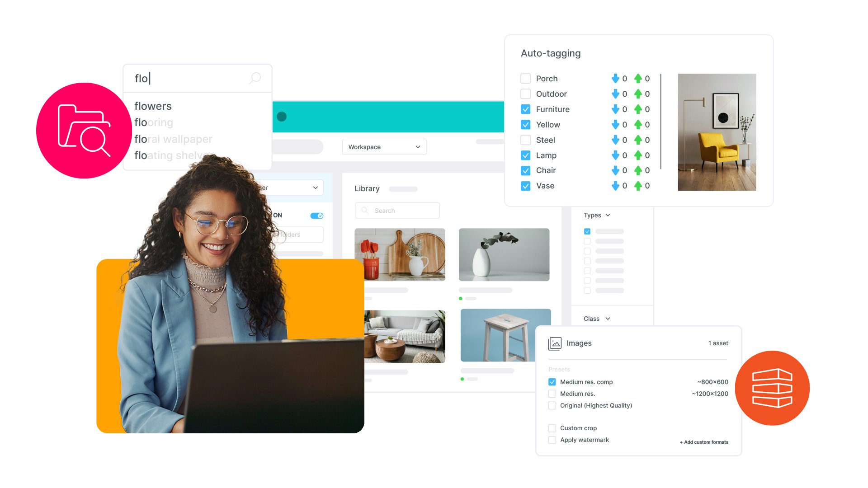Select flooring from search suggestions
The image size is (868, 488).
[x=155, y=122]
